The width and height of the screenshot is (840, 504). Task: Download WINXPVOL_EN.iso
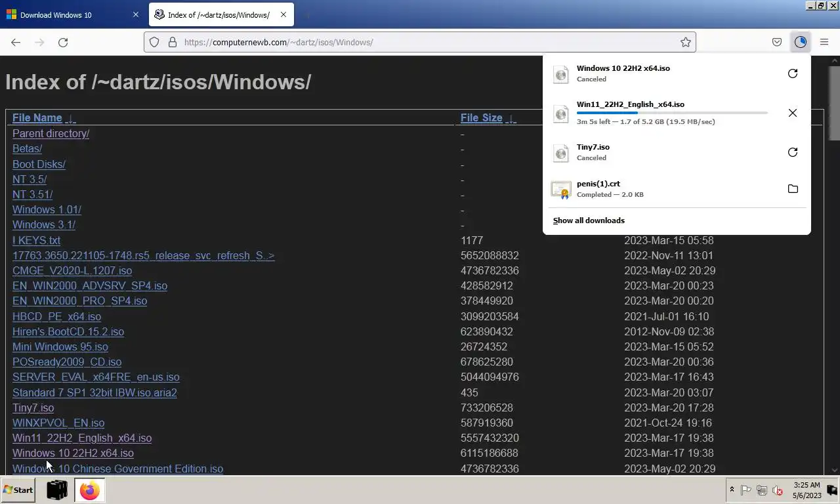pos(58,423)
